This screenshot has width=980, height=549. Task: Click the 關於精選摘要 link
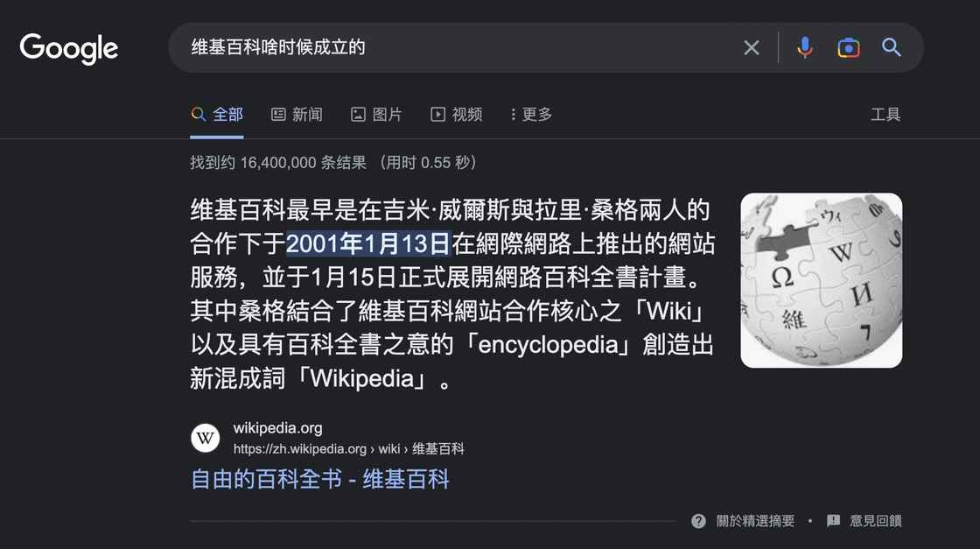pyautogui.click(x=755, y=520)
